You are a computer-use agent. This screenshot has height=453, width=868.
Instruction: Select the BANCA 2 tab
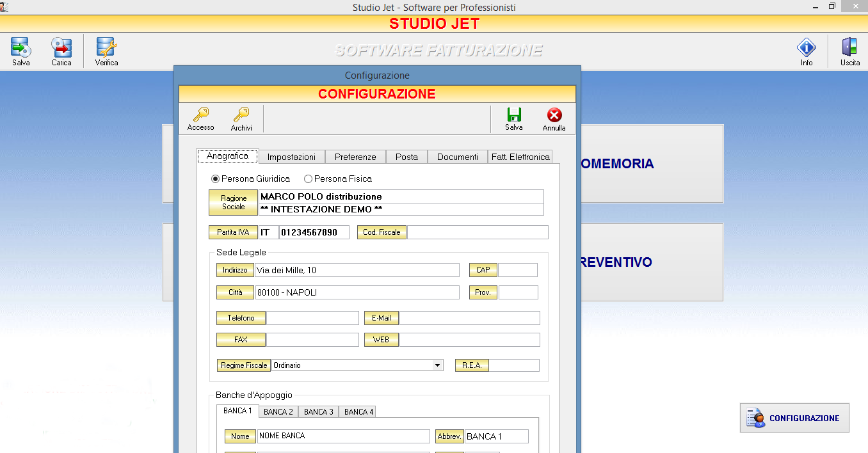pyautogui.click(x=278, y=412)
